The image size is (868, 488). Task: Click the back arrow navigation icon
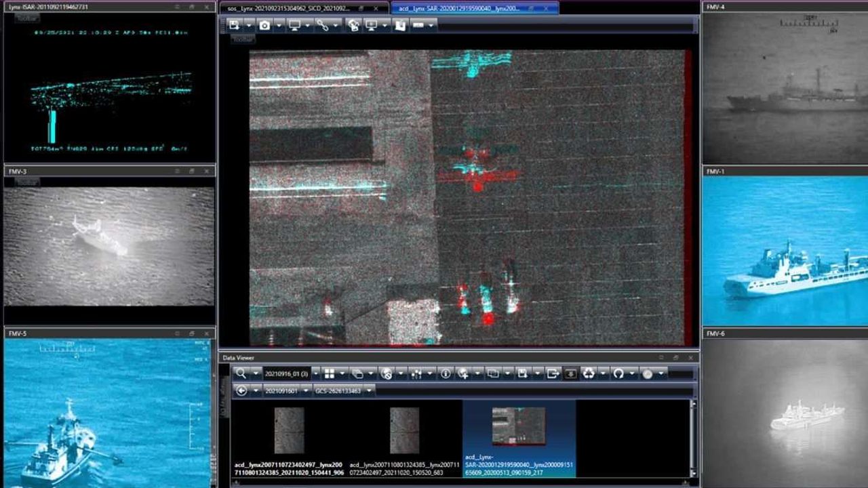pyautogui.click(x=241, y=390)
